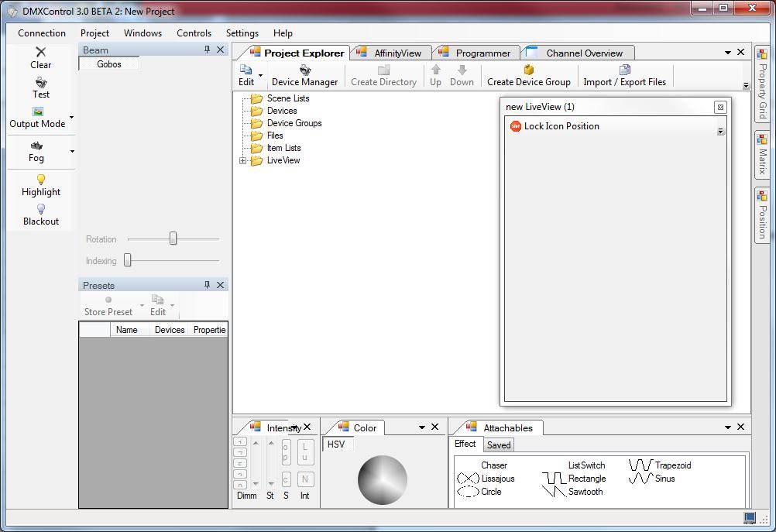Image resolution: width=776 pixels, height=532 pixels.
Task: Open the Output Mode dropdown arrow
Action: pos(71,118)
